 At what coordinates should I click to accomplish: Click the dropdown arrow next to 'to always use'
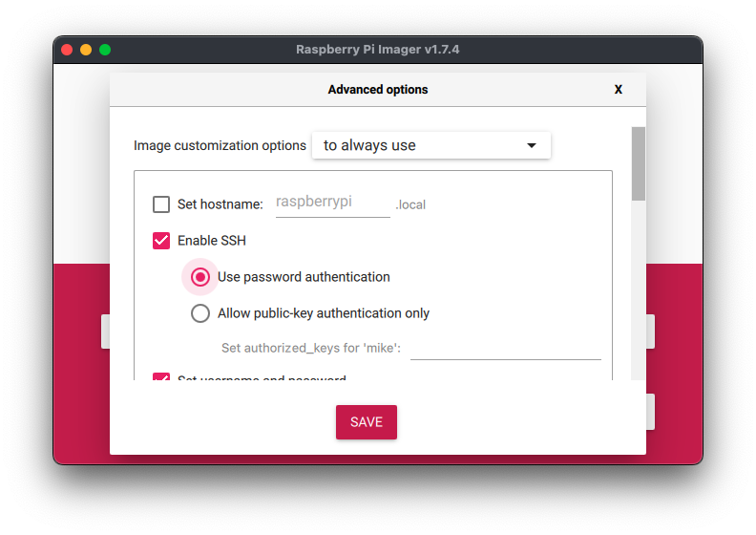tap(532, 145)
